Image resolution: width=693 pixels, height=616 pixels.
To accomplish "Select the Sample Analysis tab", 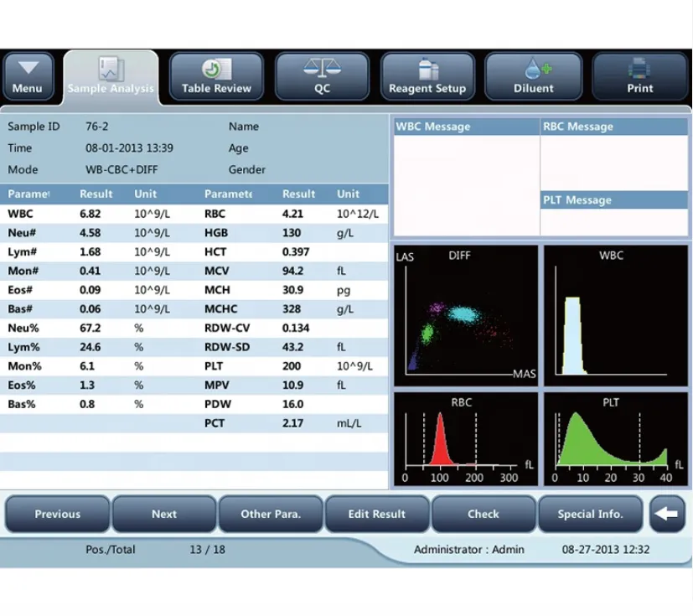I will coord(110,76).
